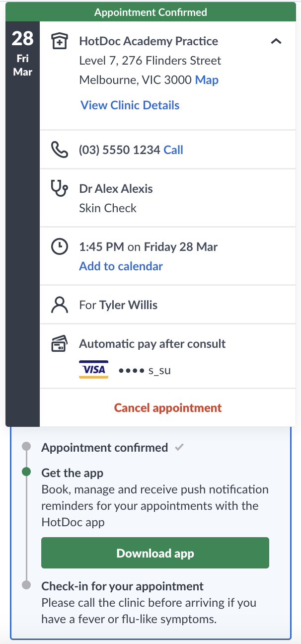Click the stethoscope icon beside Dr Alex Alexis
Viewport: 301px width, 644px height.
point(60,189)
